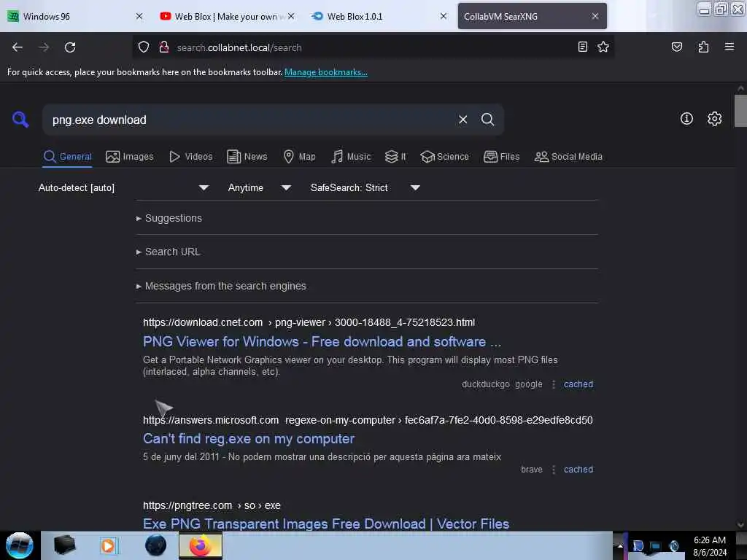Open the SearXNG about info icon

(686, 119)
